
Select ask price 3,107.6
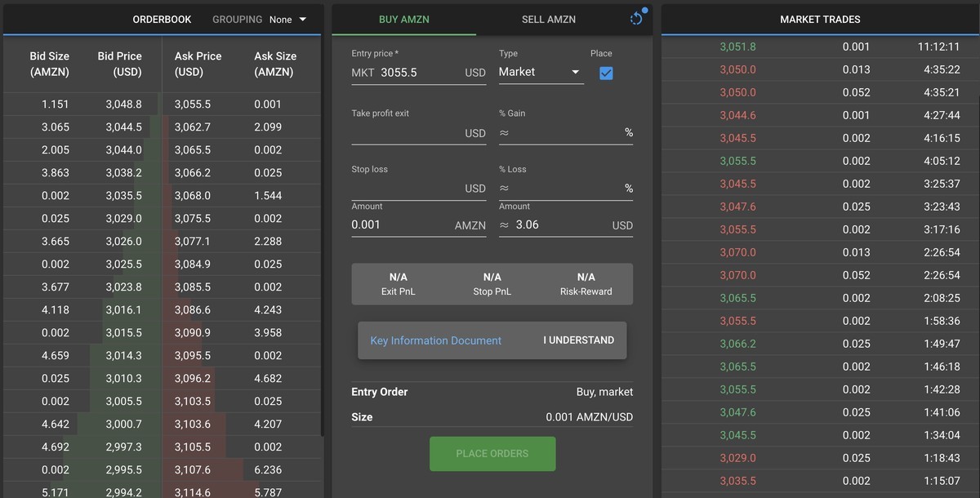coord(192,470)
